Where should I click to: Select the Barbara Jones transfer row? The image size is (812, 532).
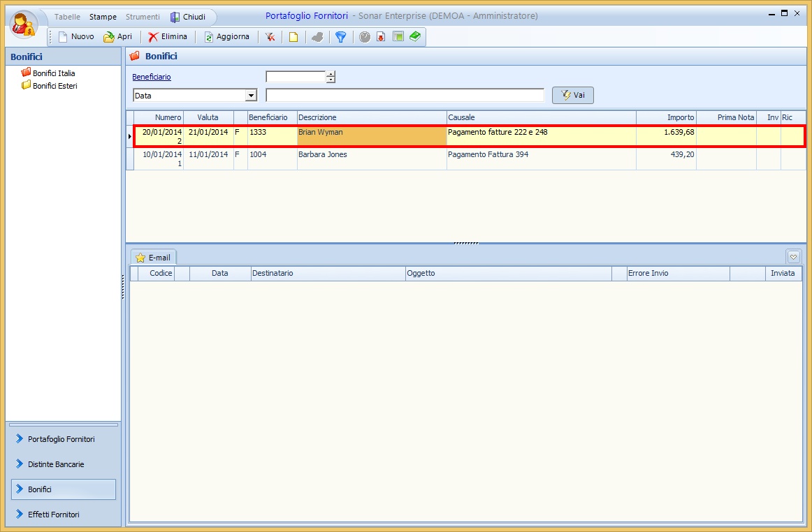click(349, 158)
